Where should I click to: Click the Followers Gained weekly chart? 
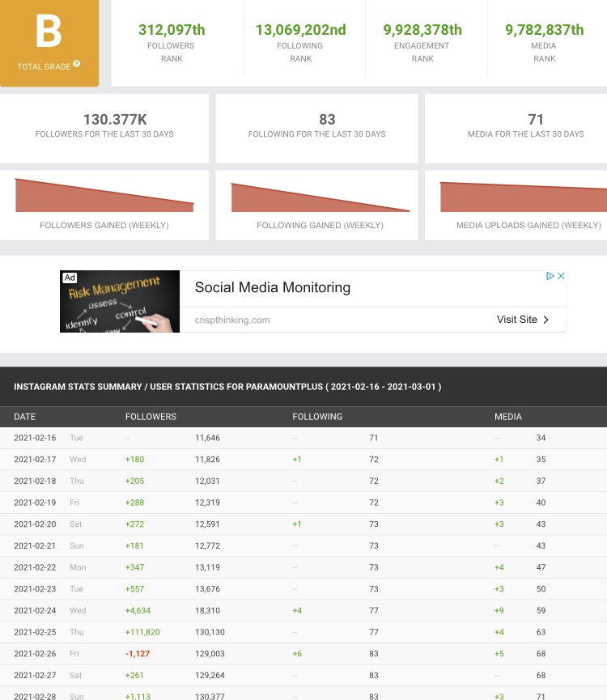[104, 195]
